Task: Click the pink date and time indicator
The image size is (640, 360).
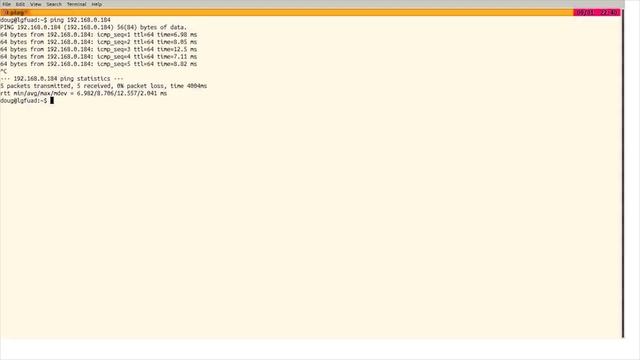Action: point(597,13)
